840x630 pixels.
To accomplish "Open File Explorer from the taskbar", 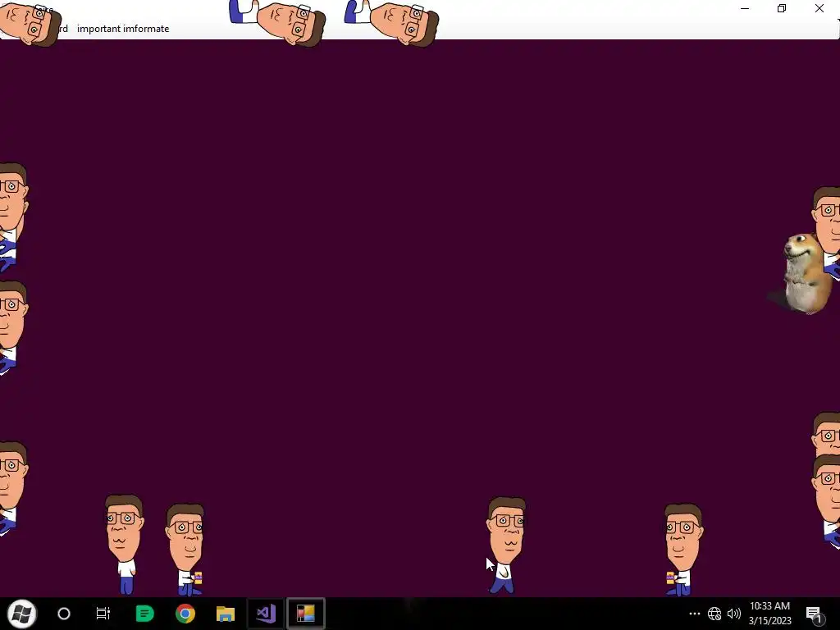I will coord(226,614).
